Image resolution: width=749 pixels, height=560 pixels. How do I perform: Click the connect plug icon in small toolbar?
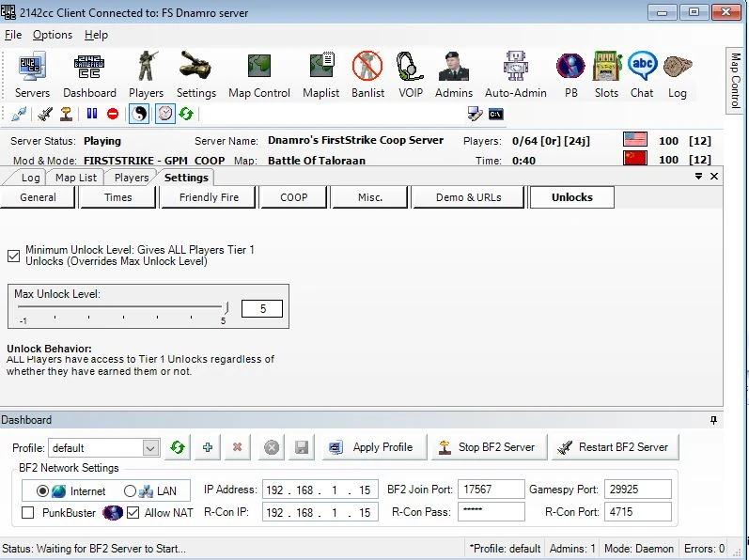(x=19, y=114)
